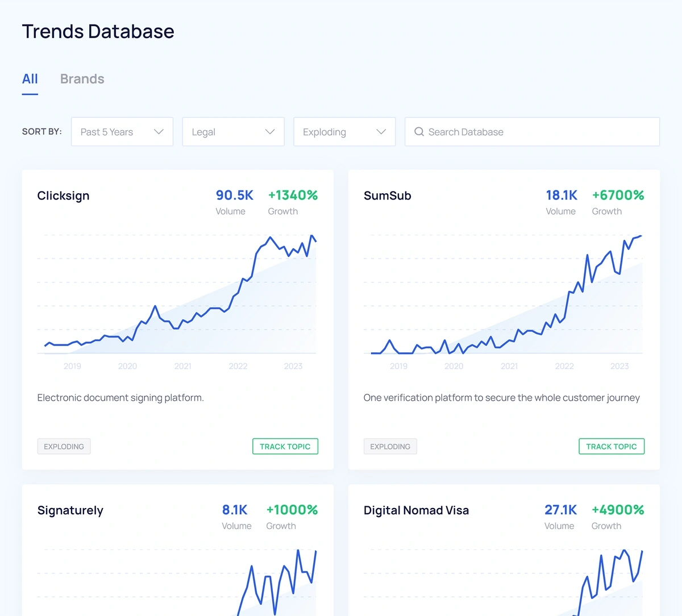Open the Digital Nomad Visa title

[416, 510]
